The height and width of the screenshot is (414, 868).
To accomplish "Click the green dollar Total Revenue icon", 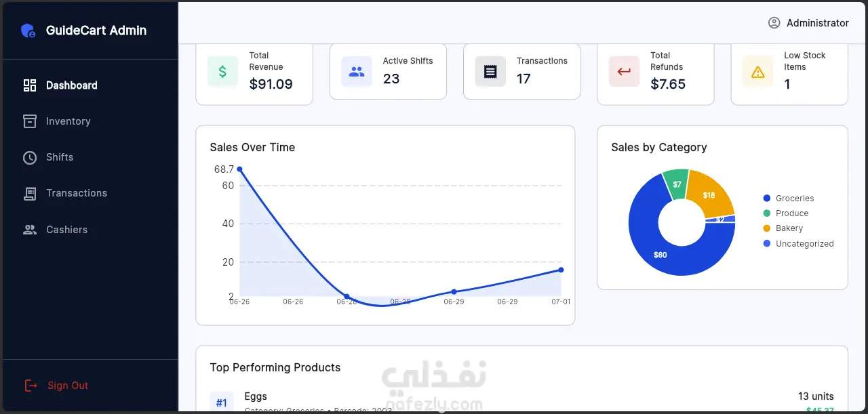I will click(x=222, y=72).
